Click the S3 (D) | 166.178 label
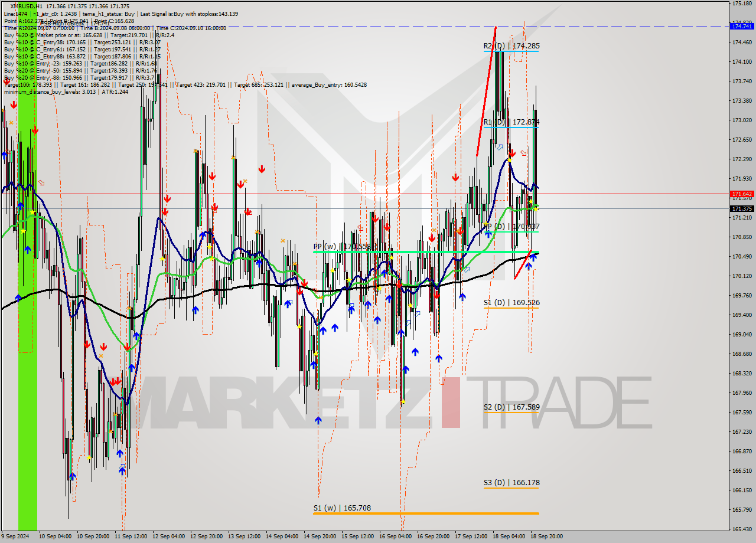 511,483
